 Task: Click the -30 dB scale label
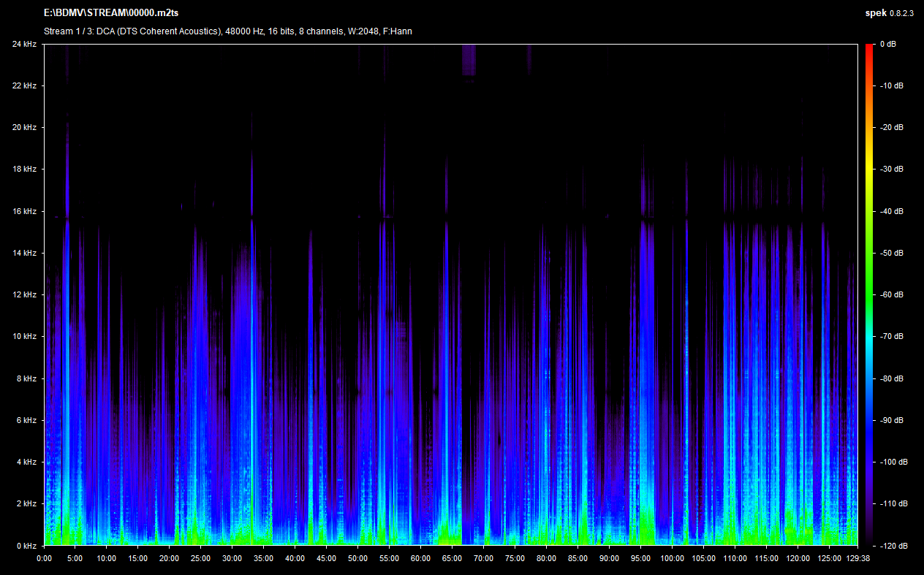[891, 170]
